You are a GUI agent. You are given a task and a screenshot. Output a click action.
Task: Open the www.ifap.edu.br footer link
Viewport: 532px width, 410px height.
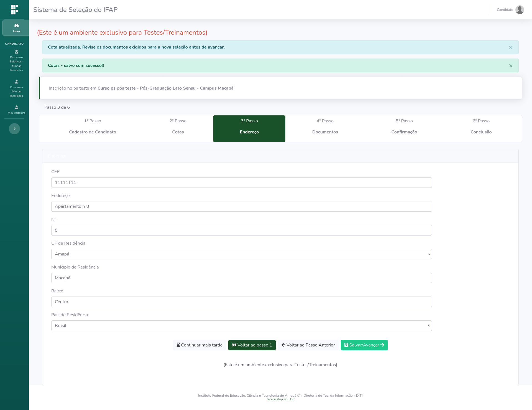click(x=280, y=399)
